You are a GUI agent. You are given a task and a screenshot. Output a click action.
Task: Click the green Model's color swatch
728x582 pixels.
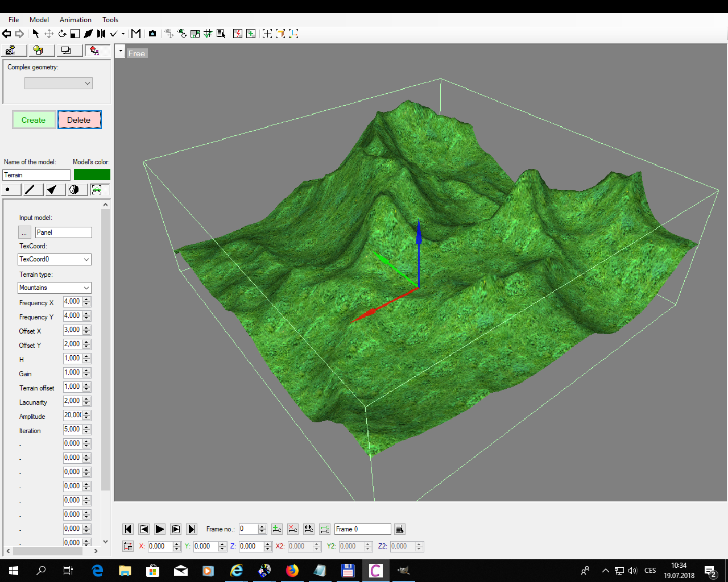(x=92, y=174)
